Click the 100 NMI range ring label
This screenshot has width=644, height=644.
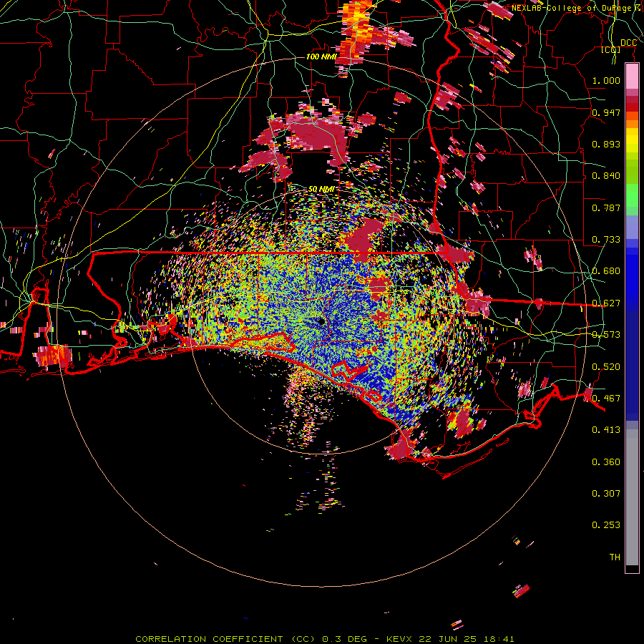[x=321, y=57]
